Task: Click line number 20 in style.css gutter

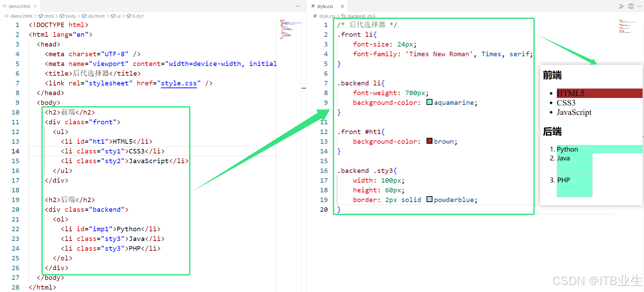Action: pyautogui.click(x=324, y=209)
